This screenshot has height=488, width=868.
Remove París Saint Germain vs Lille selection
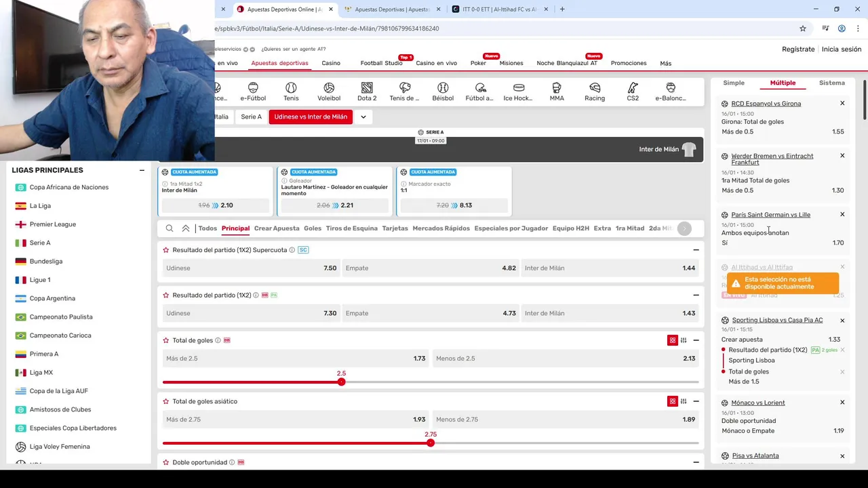[x=842, y=214]
